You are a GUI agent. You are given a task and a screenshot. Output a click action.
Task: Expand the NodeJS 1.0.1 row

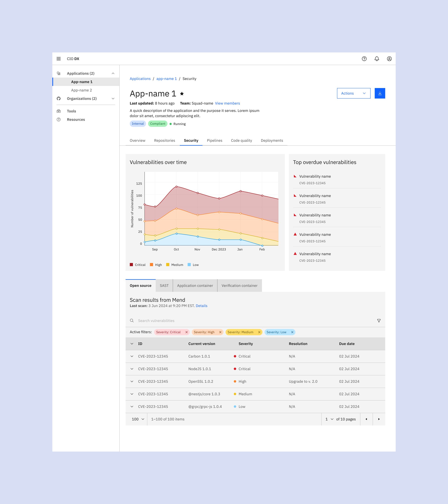(132, 369)
